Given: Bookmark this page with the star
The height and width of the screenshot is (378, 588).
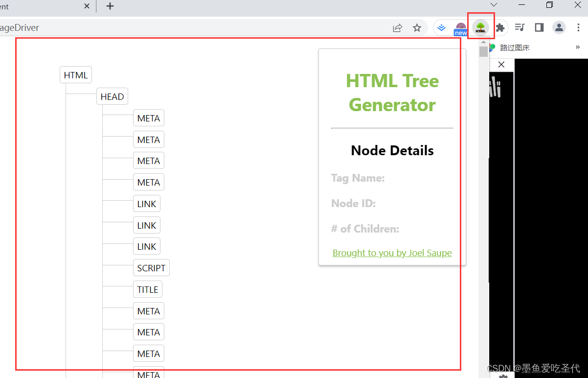Looking at the screenshot, I should coord(417,28).
